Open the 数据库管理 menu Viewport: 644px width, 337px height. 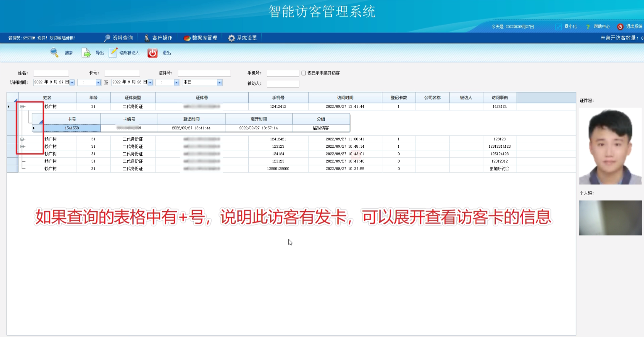[200, 38]
